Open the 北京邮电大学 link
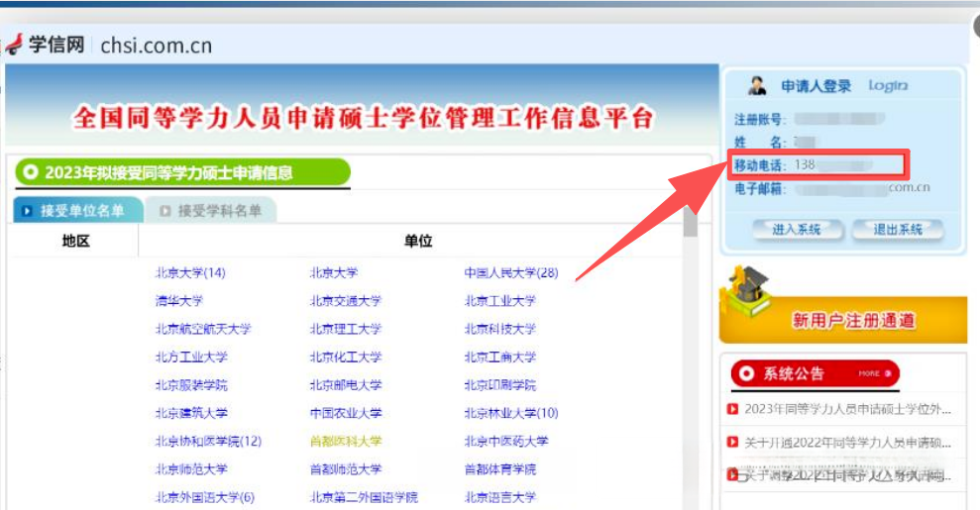The width and height of the screenshot is (980, 510). pyautogui.click(x=346, y=385)
